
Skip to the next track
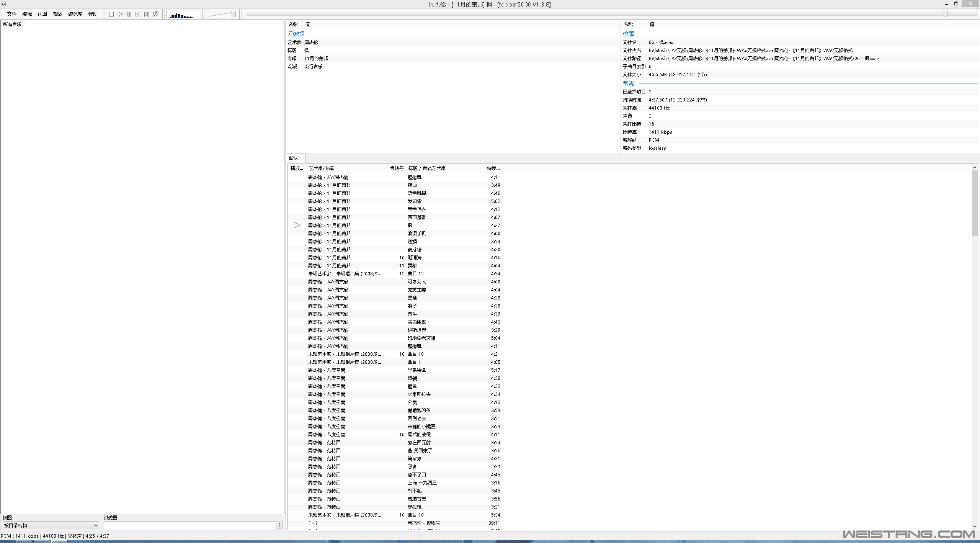click(147, 14)
